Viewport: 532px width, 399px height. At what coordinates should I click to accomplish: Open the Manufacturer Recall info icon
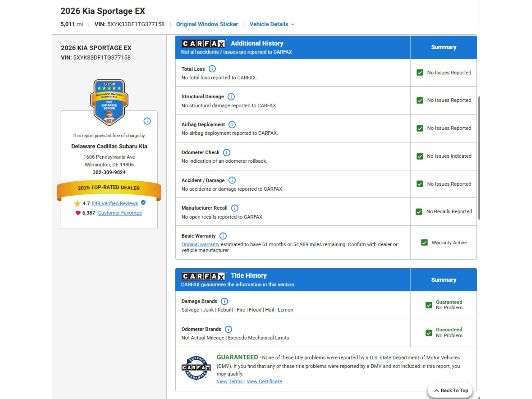[235, 208]
